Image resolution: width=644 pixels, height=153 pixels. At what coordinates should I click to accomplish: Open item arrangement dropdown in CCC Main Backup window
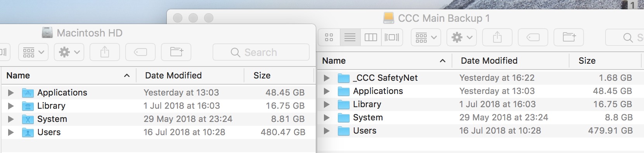pos(426,37)
